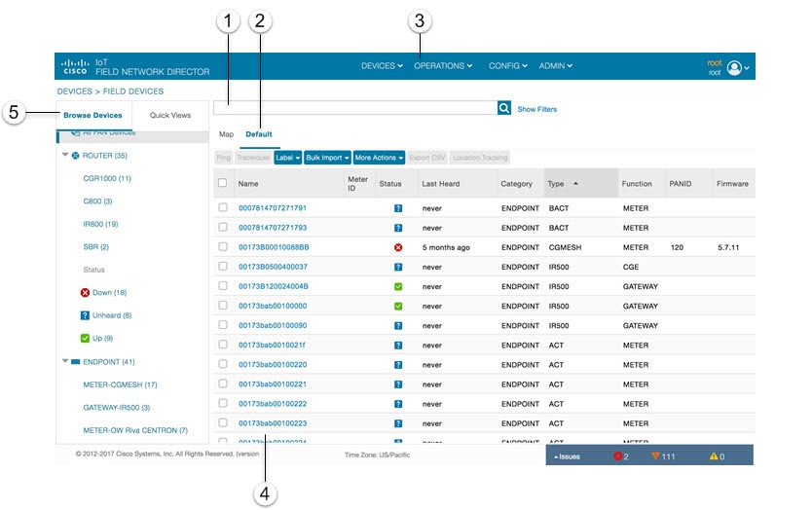The height and width of the screenshot is (510, 812).
Task: Switch to the Quick Views tab
Action: pyautogui.click(x=170, y=115)
